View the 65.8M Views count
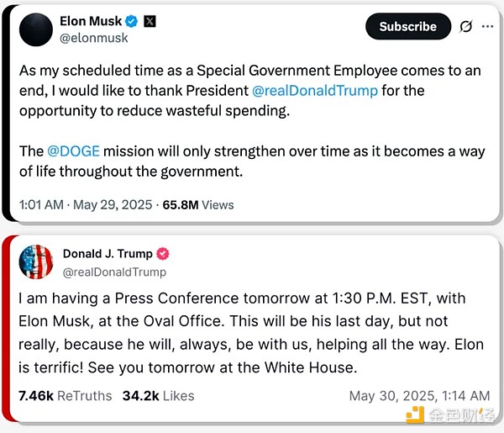This screenshot has width=504, height=433. [197, 204]
